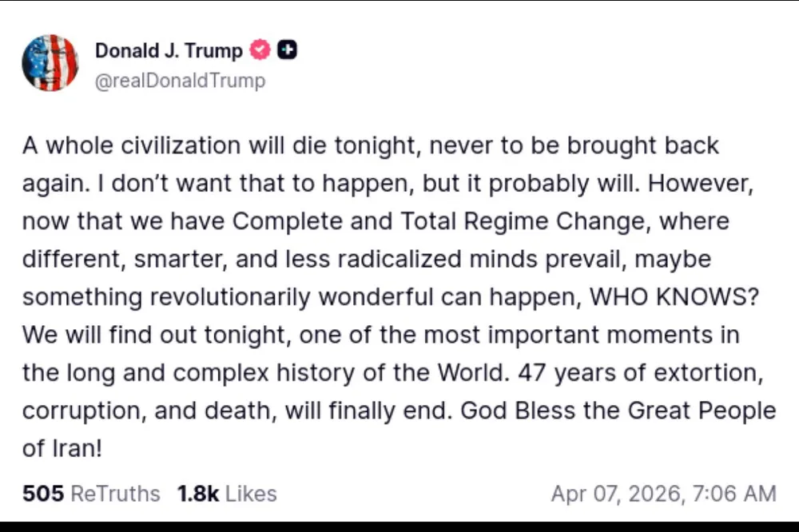Viewport: 799px width, 532px height.
Task: Click the 1.8k likes count
Action: [x=198, y=494]
